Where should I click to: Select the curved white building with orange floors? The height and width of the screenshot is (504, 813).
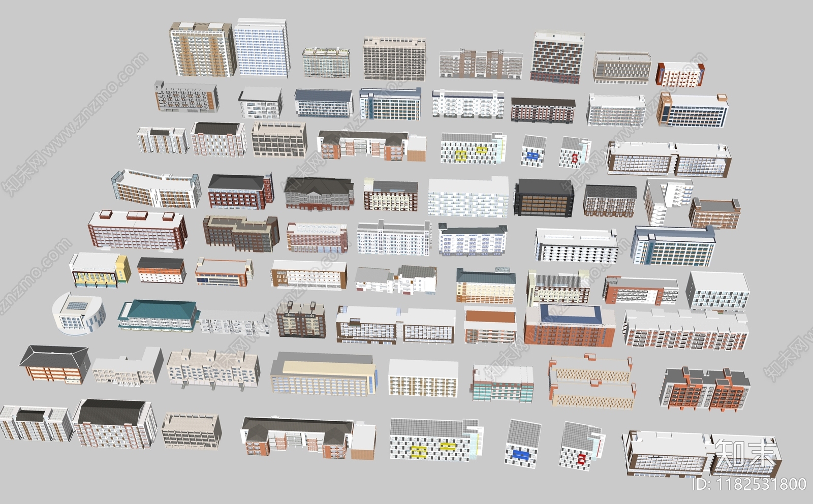(156, 189)
